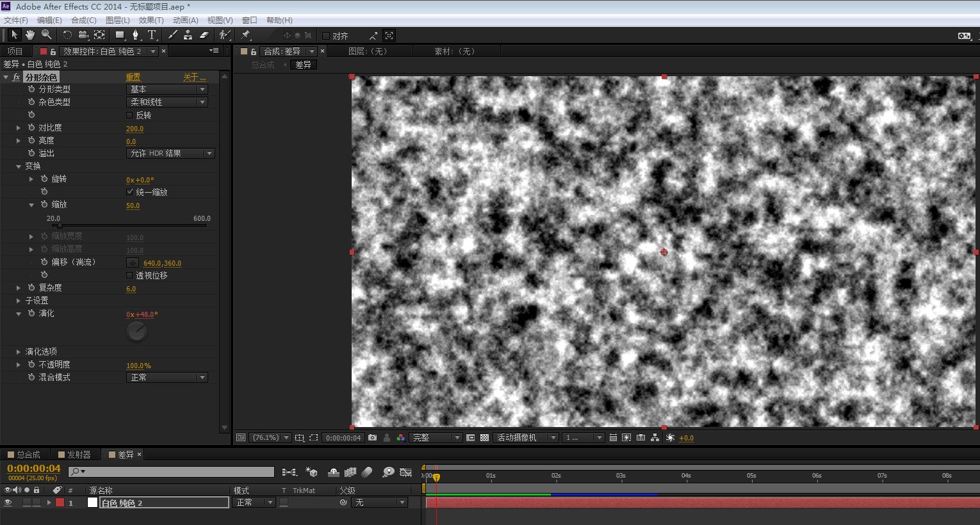Select the Pen tool
Viewport: 980px width, 525px height.
click(136, 35)
